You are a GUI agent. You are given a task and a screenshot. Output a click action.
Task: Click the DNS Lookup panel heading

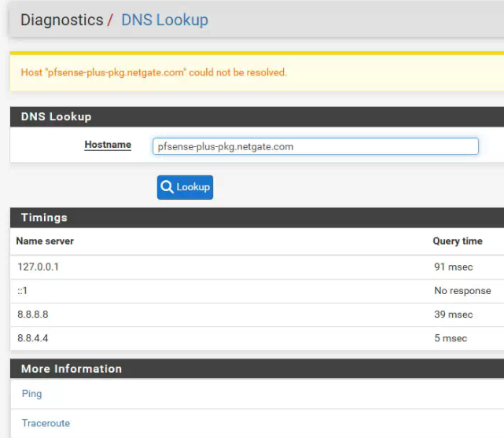click(x=57, y=116)
